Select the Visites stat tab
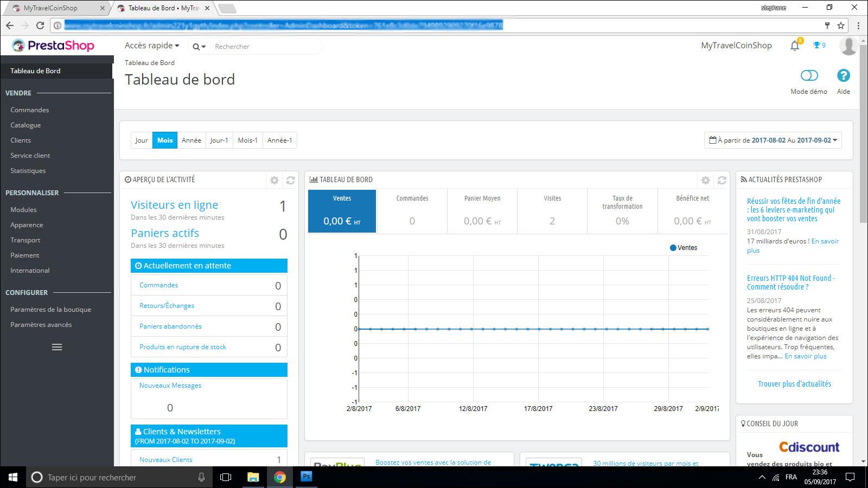 click(552, 210)
